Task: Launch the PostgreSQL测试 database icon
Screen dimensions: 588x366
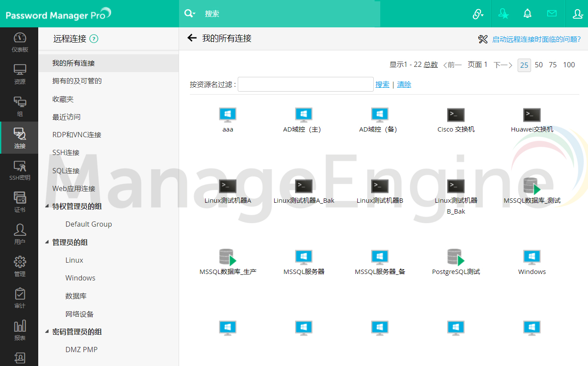Action: click(456, 257)
